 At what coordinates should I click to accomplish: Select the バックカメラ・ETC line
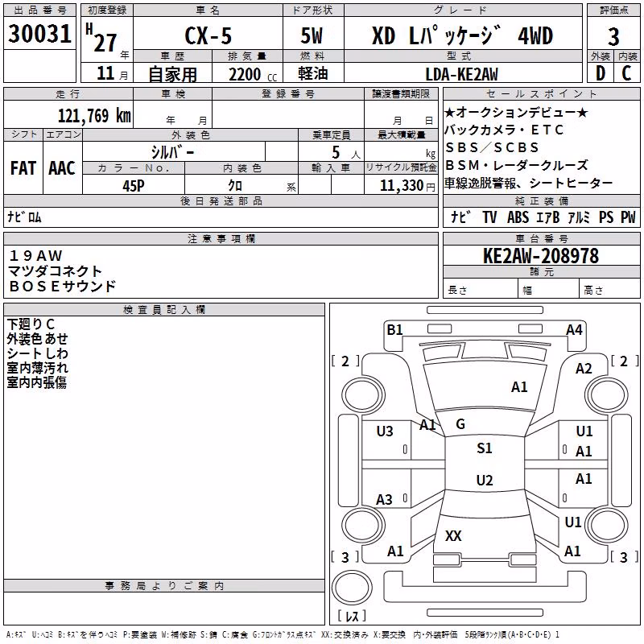click(x=504, y=130)
